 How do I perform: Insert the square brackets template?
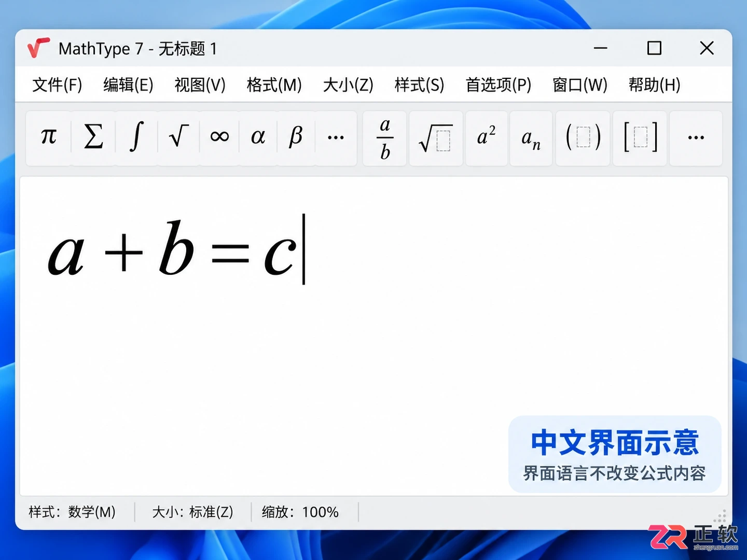[x=640, y=138]
